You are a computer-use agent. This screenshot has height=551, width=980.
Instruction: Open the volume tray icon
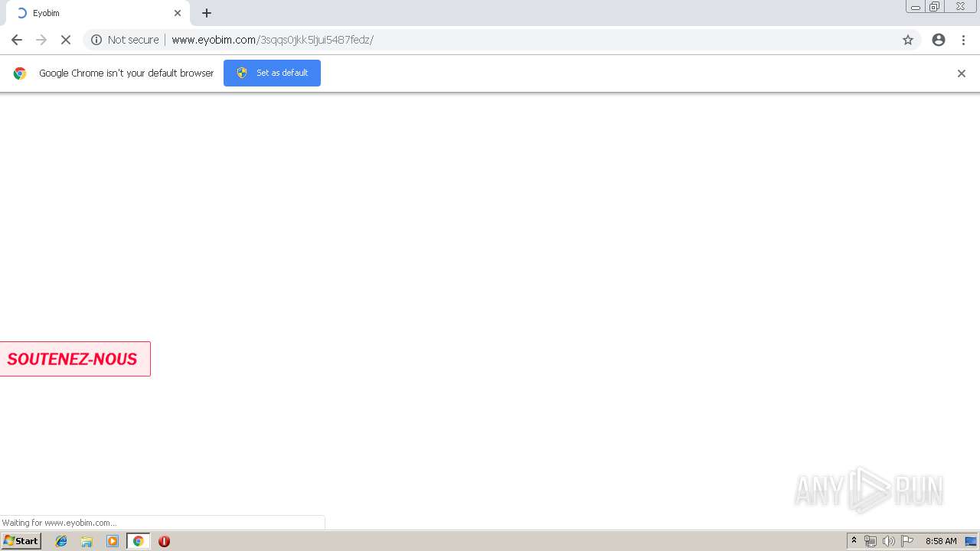pyautogui.click(x=889, y=541)
